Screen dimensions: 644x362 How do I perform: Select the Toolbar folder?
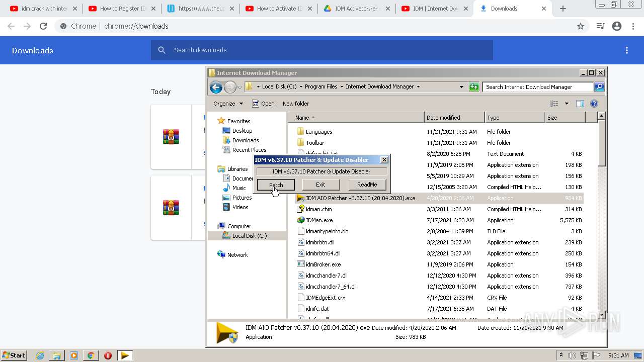(x=315, y=143)
